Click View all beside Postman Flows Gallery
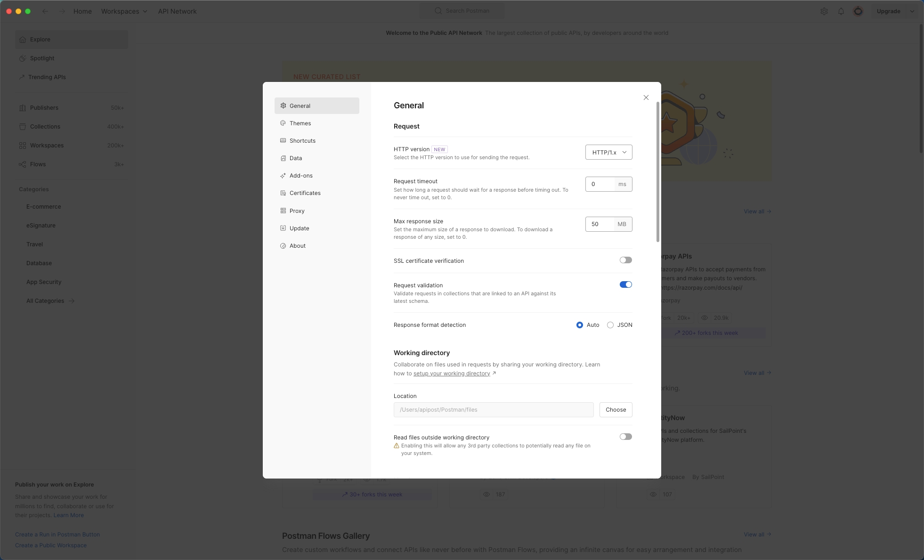The height and width of the screenshot is (560, 924). [757, 535]
